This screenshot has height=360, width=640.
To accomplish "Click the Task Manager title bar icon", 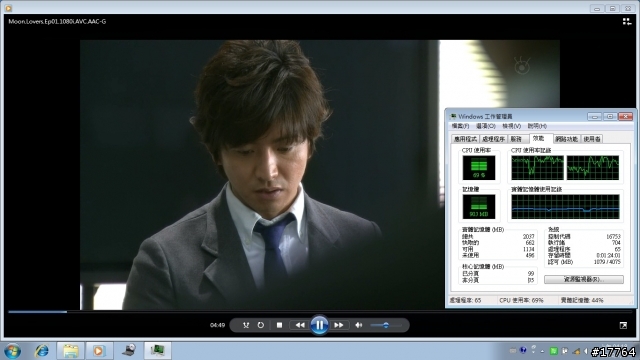I will (x=453, y=117).
